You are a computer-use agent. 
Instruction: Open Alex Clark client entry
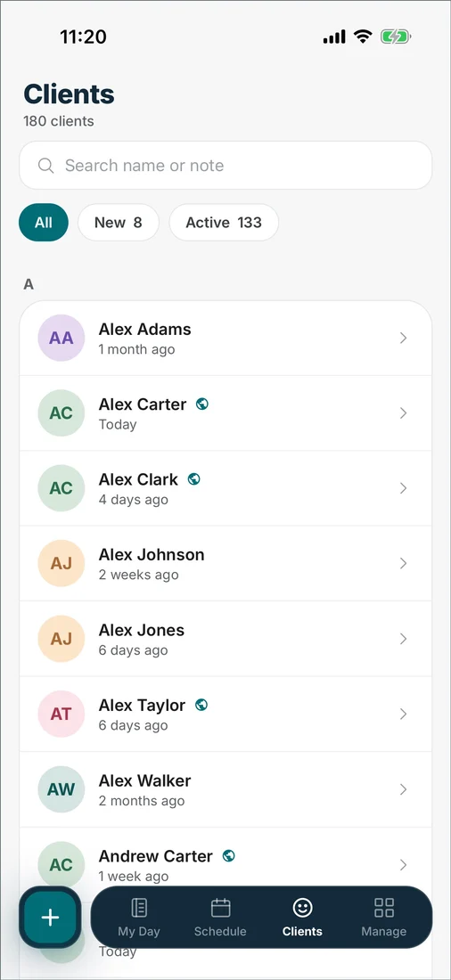tap(225, 488)
